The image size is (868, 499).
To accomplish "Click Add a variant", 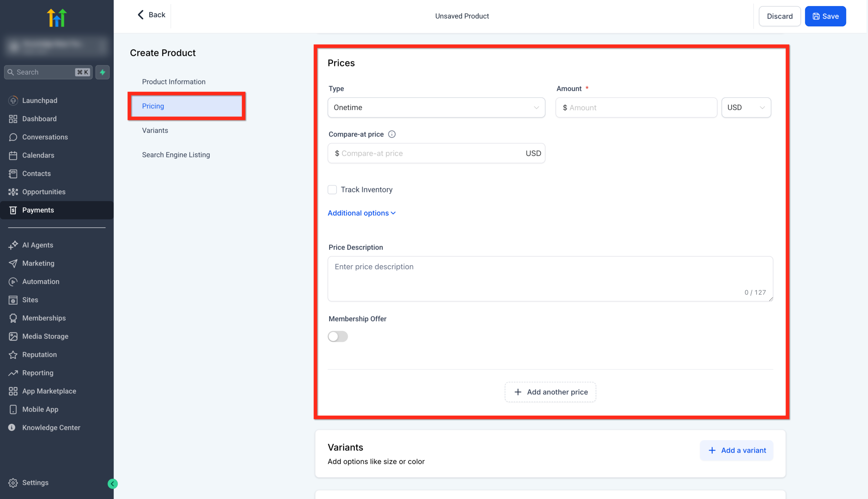I will coord(736,450).
